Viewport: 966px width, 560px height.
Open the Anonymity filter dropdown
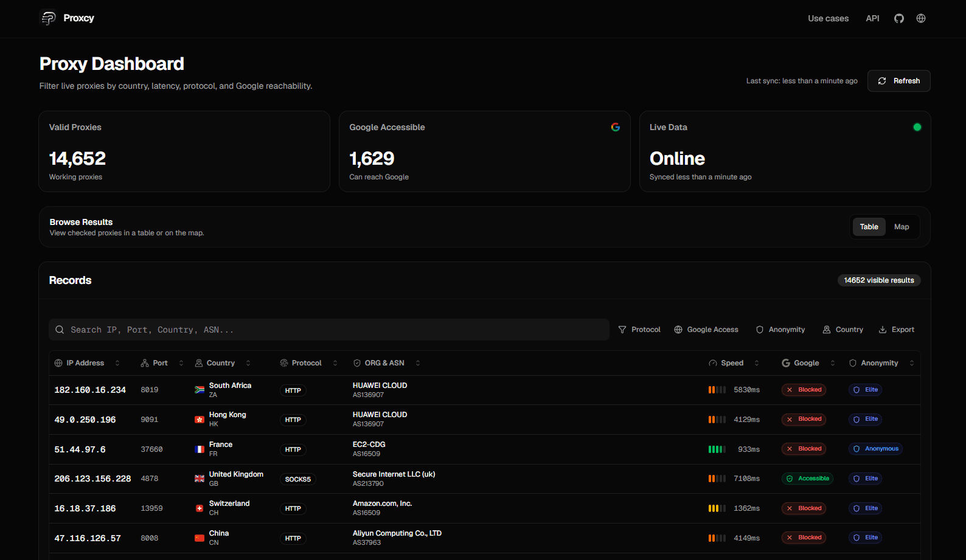pyautogui.click(x=780, y=330)
